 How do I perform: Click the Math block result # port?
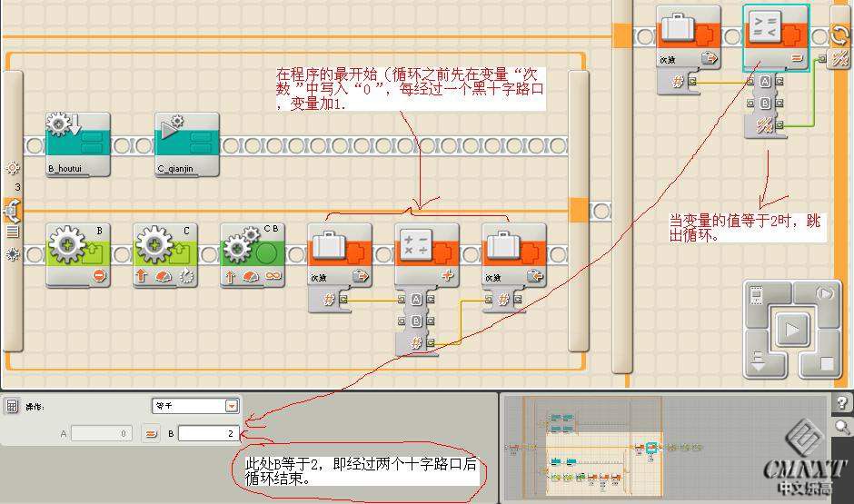415,343
